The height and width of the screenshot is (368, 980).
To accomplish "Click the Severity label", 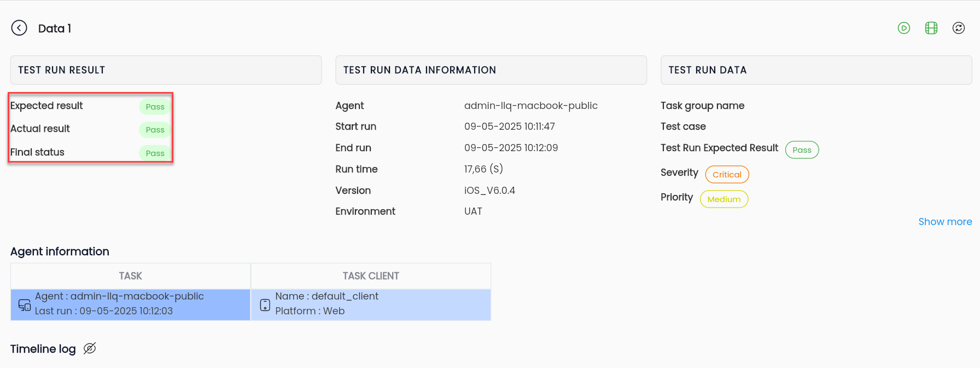I will point(679,173).
